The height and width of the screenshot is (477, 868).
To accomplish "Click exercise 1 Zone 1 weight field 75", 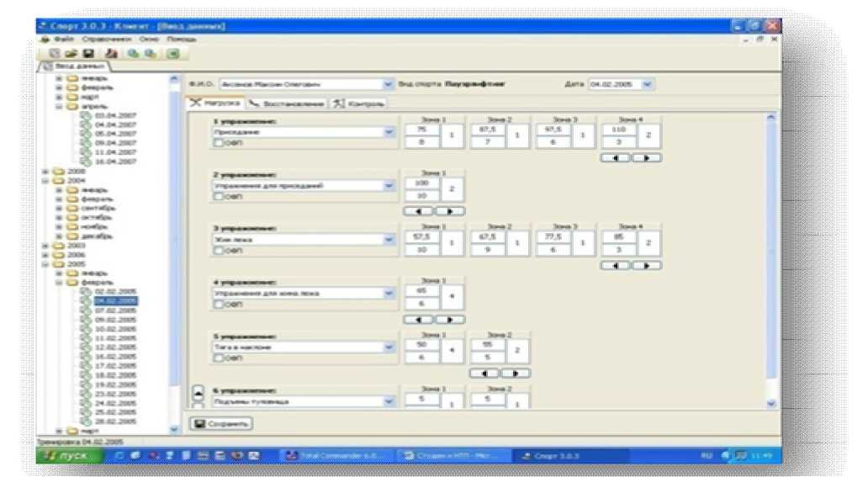I will pyautogui.click(x=422, y=130).
